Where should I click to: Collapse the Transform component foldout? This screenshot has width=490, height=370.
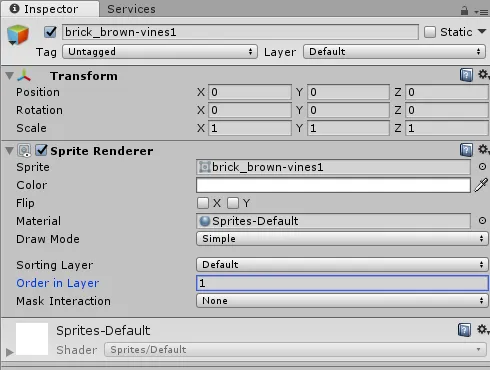[10, 76]
